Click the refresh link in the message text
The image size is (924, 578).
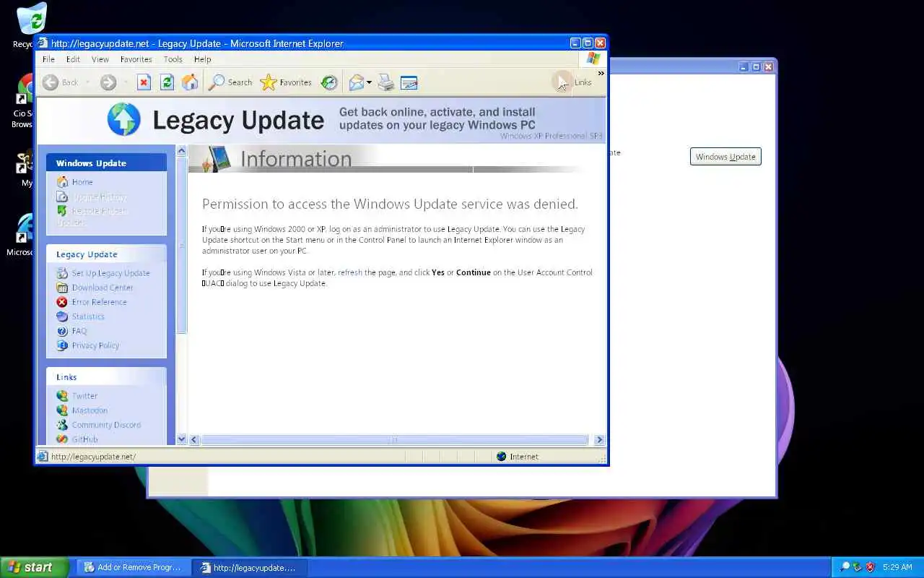pyautogui.click(x=350, y=272)
